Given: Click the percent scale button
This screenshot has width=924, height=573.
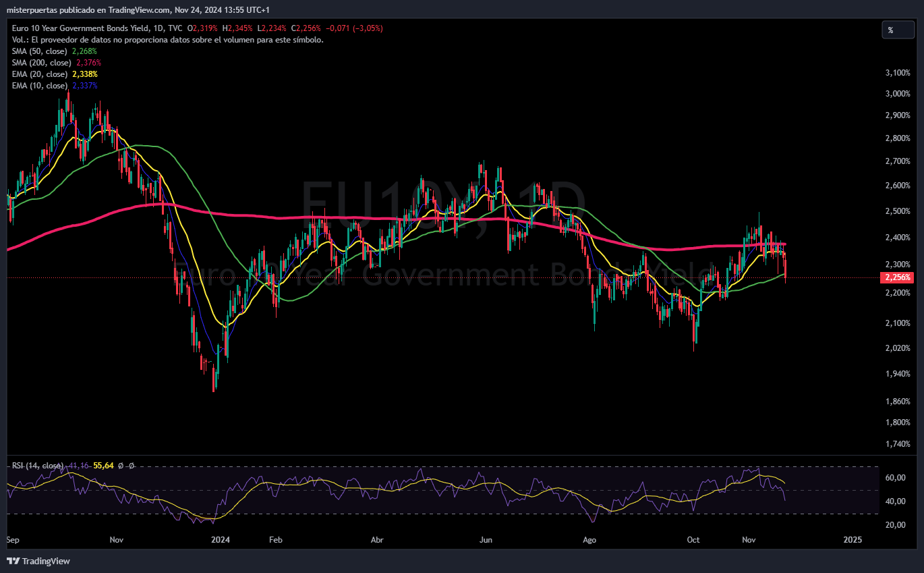Looking at the screenshot, I should pos(898,30).
